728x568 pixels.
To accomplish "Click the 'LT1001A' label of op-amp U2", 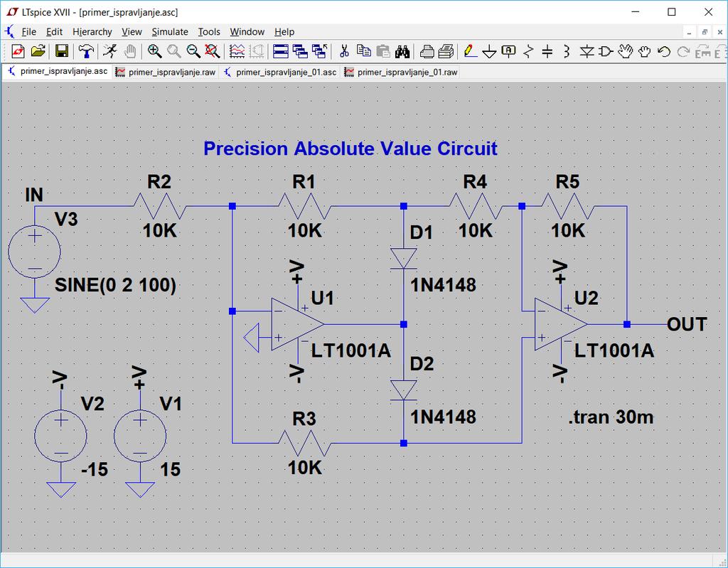I will [x=614, y=350].
